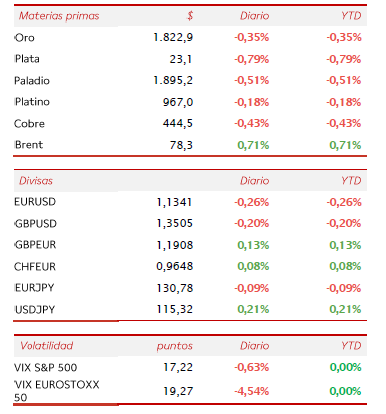Screen dimensions: 386x414
Task: Click the CHFEUR rate 0,9648
Action: 175,266
